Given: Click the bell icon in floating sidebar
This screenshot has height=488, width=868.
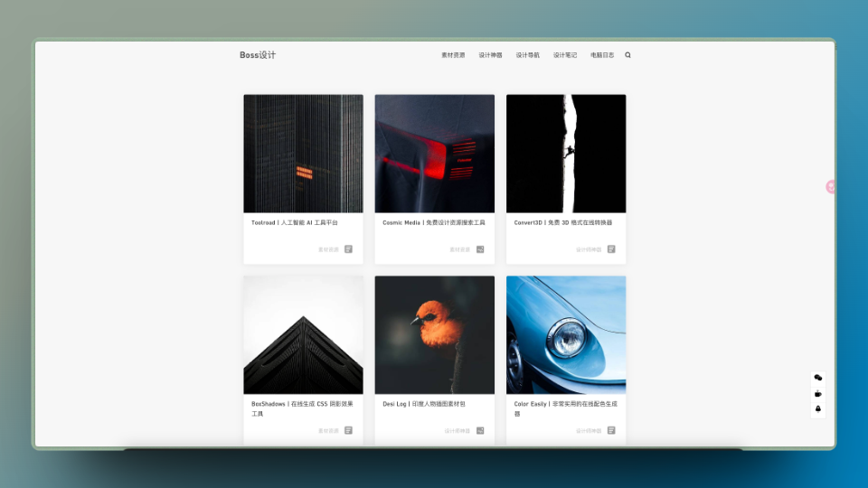Looking at the screenshot, I should pyautogui.click(x=818, y=408).
